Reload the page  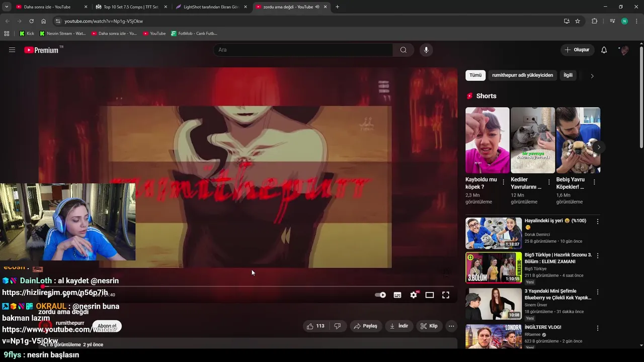[31, 21]
